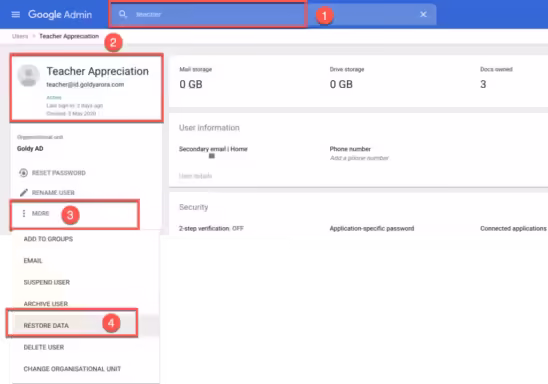Clear the search with the X icon
Image resolution: width=548 pixels, height=384 pixels.
(x=423, y=14)
